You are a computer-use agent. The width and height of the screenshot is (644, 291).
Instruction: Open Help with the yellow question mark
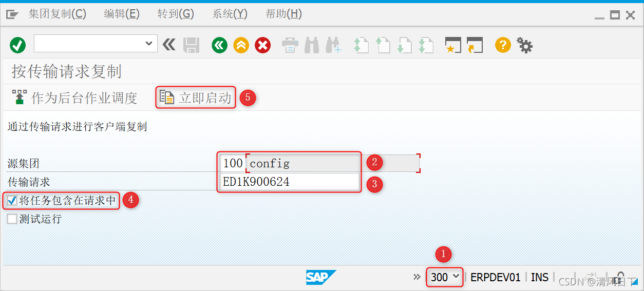click(x=503, y=45)
